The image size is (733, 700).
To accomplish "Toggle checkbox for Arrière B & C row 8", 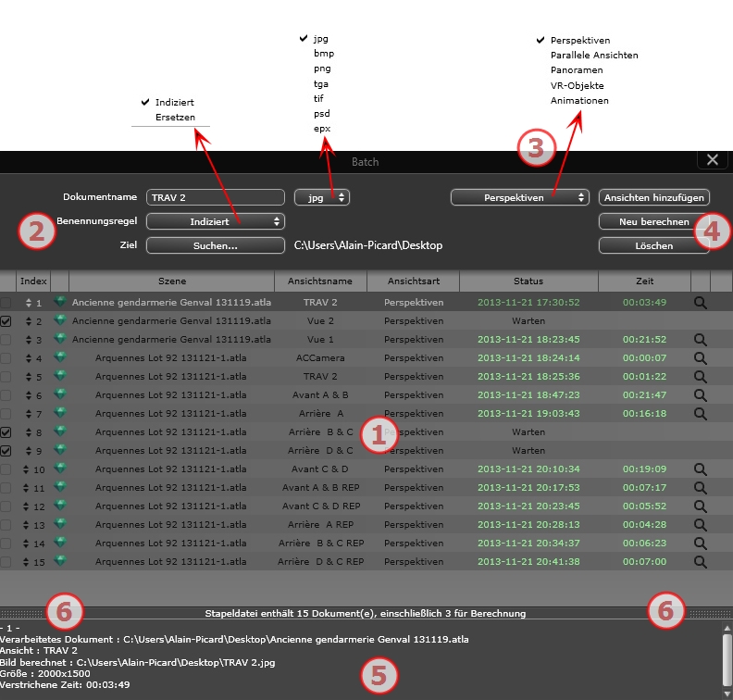I will click(7, 431).
